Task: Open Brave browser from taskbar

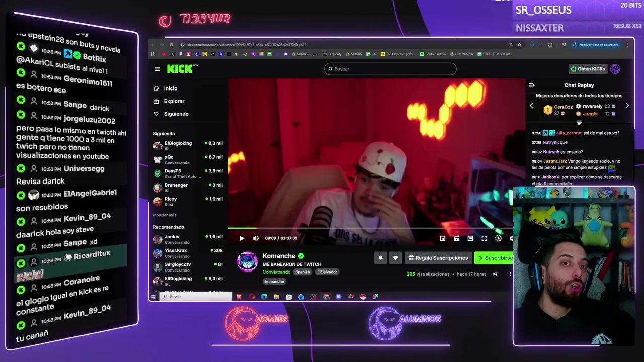Action: point(239,297)
